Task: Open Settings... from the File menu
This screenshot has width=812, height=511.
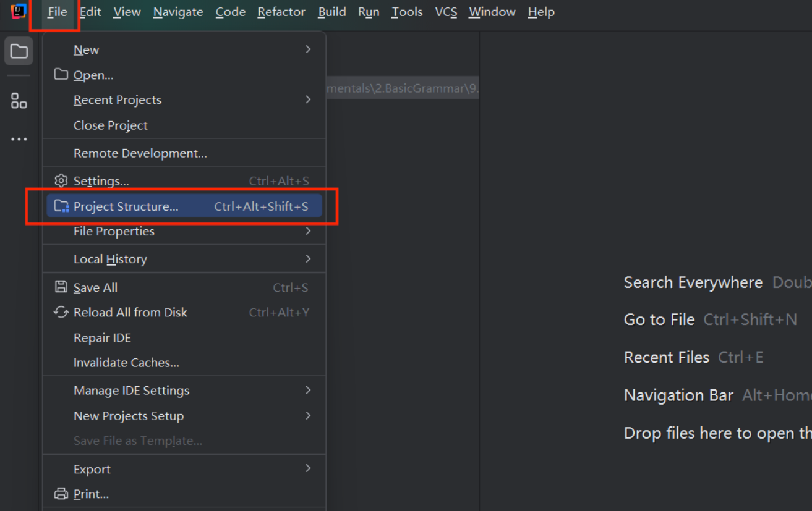Action: [x=184, y=181]
